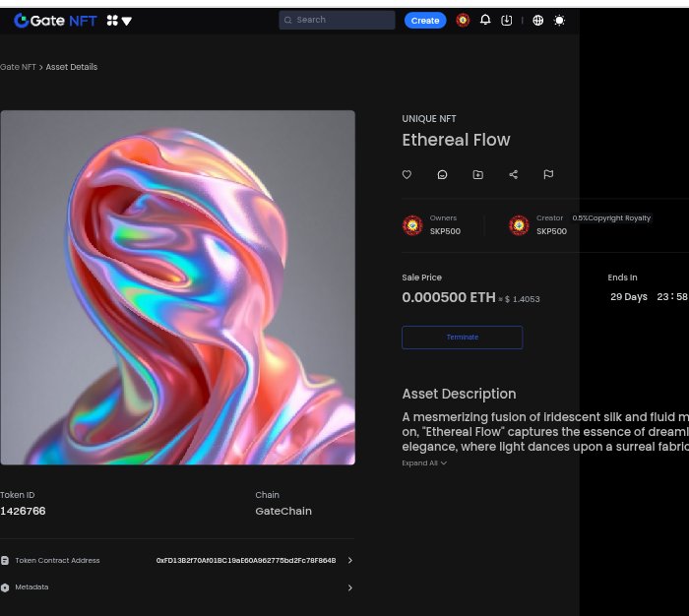Click the Asset Description heading
The image size is (689, 616).
459,394
